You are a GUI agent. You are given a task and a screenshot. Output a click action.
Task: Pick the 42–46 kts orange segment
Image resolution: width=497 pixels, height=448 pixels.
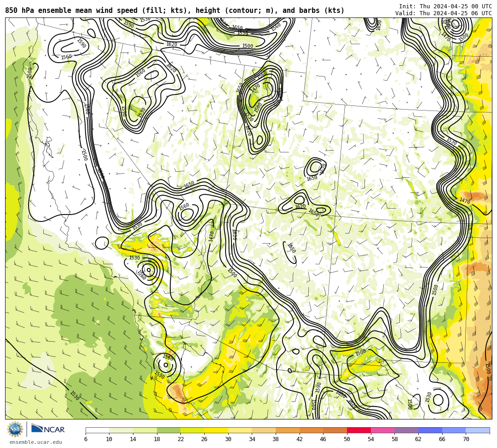[x=311, y=430]
